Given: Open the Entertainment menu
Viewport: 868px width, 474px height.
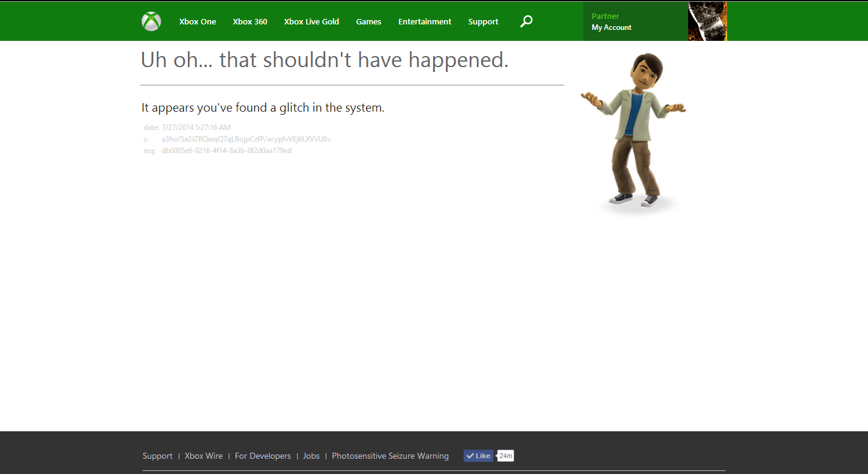Looking at the screenshot, I should (425, 21).
